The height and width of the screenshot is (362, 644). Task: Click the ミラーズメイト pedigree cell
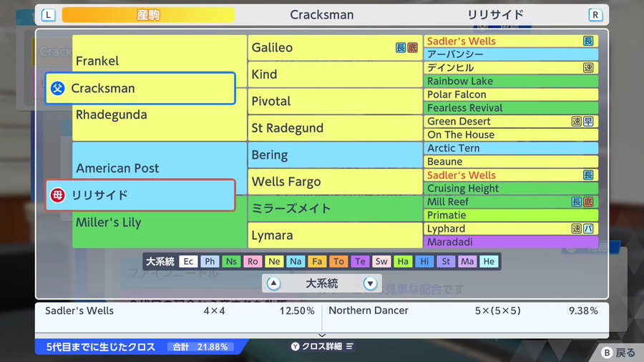click(335, 208)
